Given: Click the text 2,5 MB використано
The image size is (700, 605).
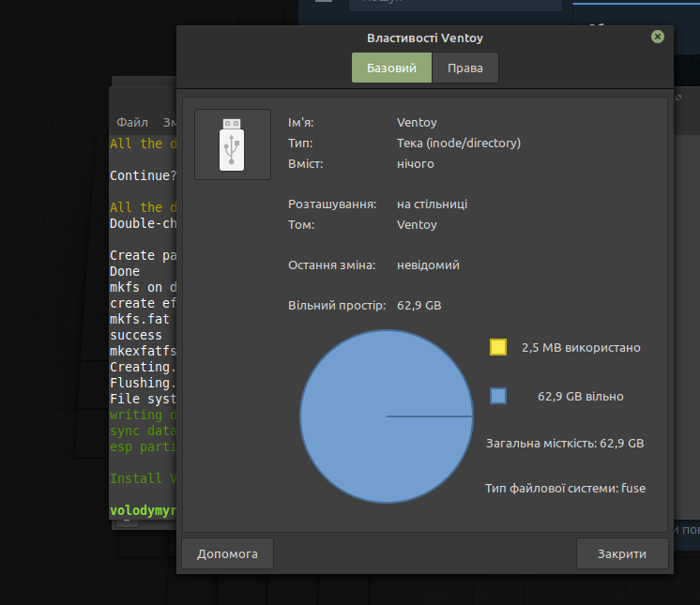Looking at the screenshot, I should pos(581,348).
